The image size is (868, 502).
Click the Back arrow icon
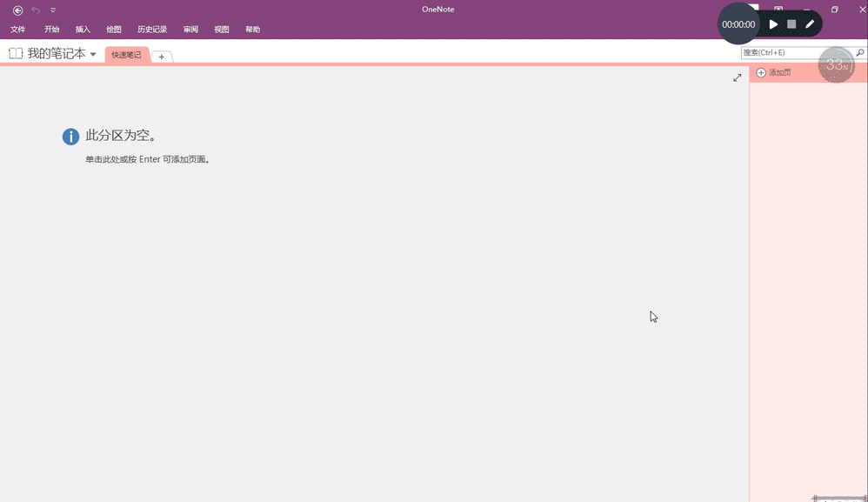pos(17,10)
